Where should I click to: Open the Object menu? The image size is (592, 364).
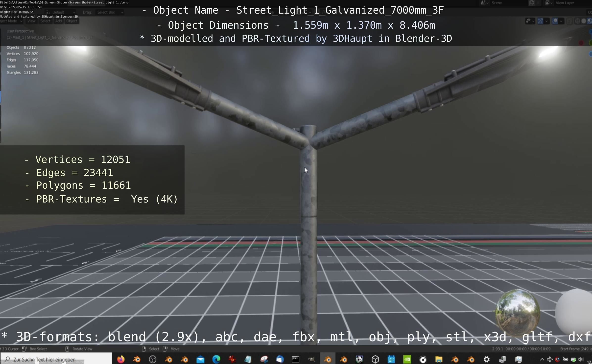pyautogui.click(x=72, y=21)
